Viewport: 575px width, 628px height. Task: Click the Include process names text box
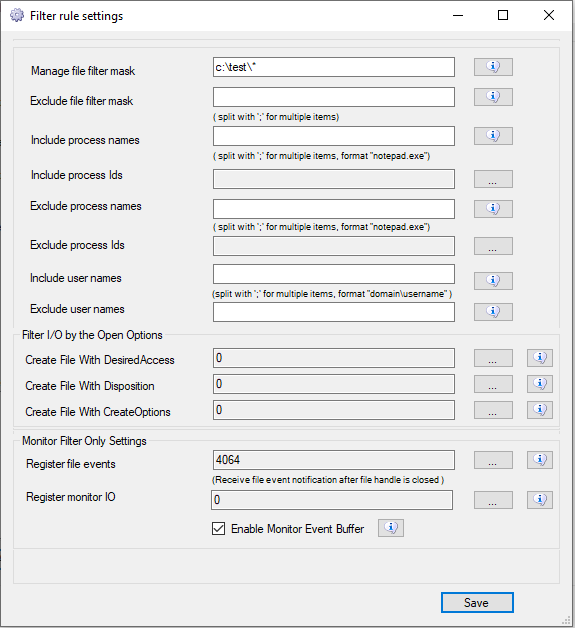[x=334, y=136]
